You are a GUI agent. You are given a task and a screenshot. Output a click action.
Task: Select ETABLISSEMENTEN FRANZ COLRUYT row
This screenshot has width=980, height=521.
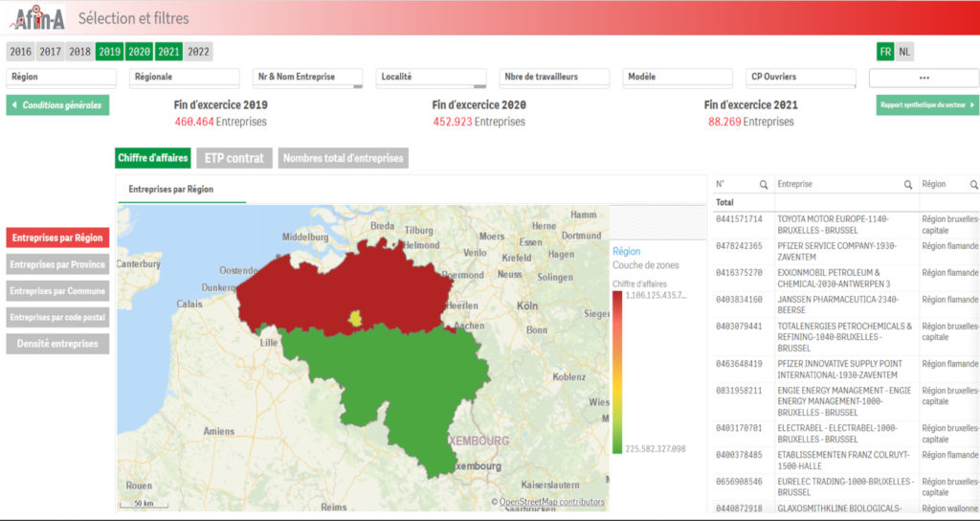(846, 461)
